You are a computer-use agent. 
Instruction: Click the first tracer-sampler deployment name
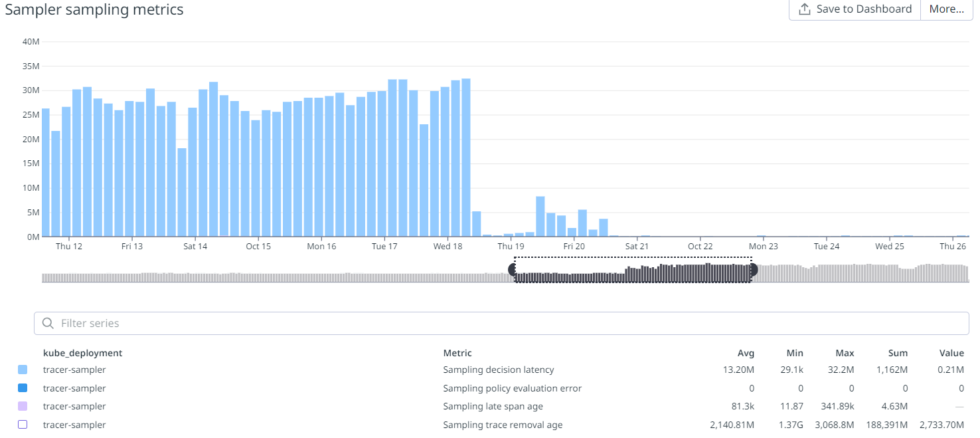tap(74, 370)
